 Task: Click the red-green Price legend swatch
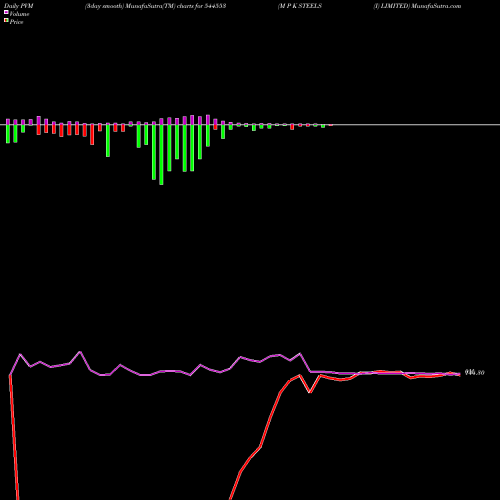click(6, 20)
